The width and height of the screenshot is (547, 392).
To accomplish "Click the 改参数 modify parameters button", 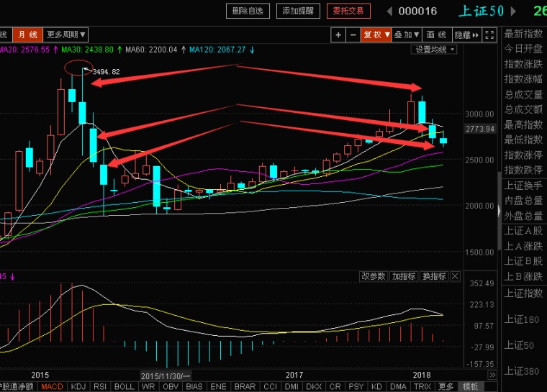I will click(x=374, y=277).
